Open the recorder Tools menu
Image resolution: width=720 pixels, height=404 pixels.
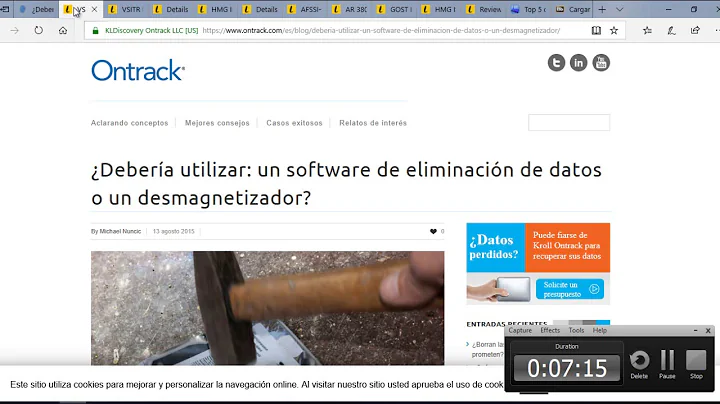click(576, 330)
